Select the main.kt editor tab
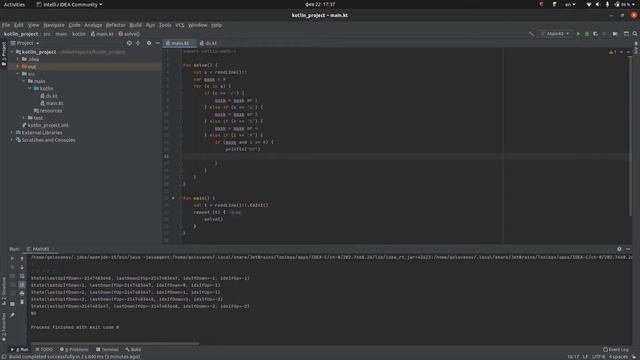Viewport: 640px width, 360px height. 180,43
